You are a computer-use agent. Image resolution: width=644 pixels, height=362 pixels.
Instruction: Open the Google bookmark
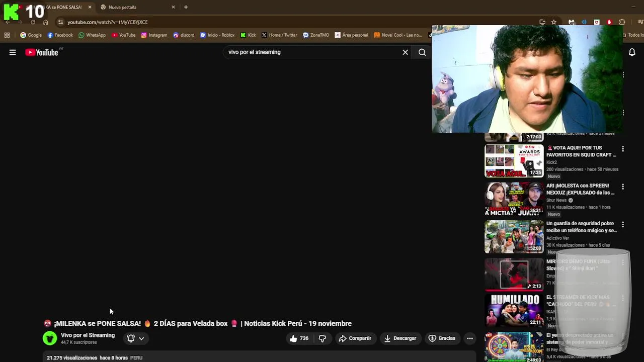(31, 35)
